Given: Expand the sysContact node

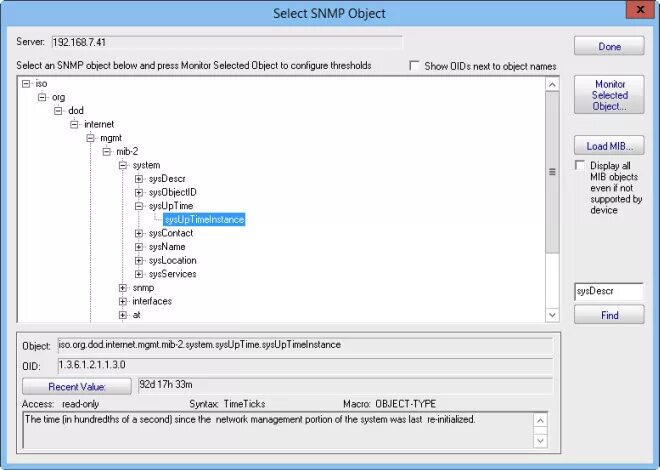Looking at the screenshot, I should [x=139, y=233].
